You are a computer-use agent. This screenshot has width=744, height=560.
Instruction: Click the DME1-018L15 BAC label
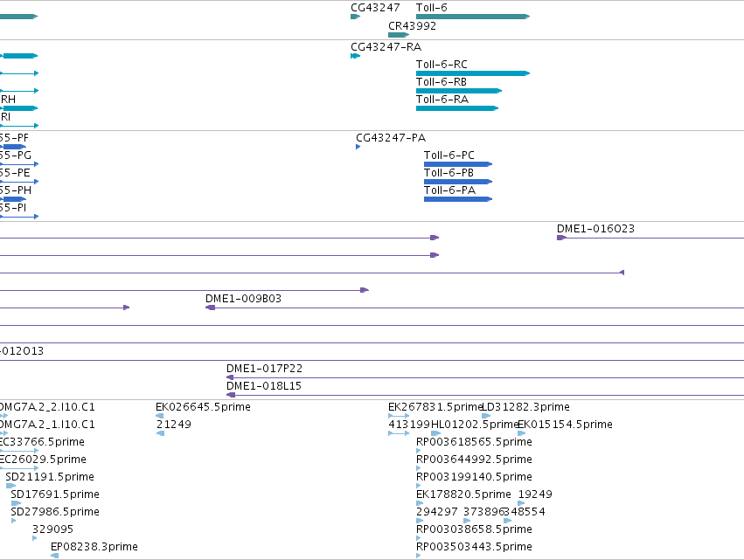click(264, 386)
